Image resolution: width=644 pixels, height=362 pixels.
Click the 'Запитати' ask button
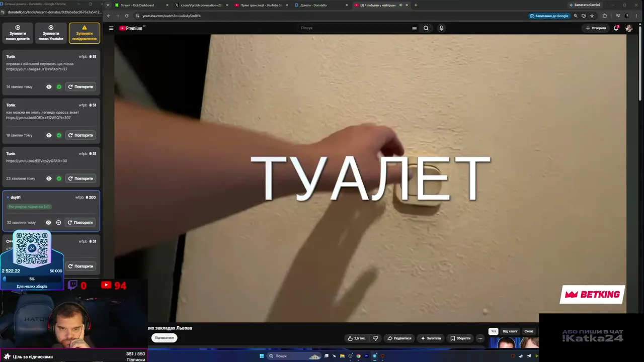[431, 338]
